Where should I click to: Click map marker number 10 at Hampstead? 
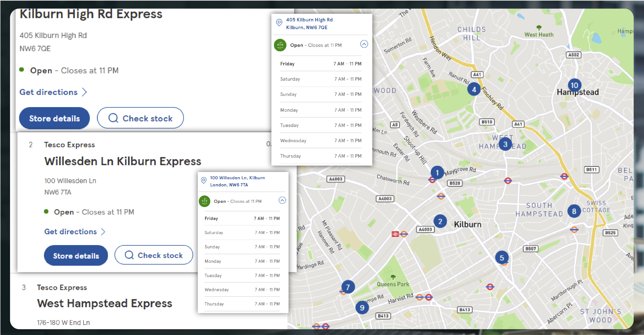click(x=574, y=85)
